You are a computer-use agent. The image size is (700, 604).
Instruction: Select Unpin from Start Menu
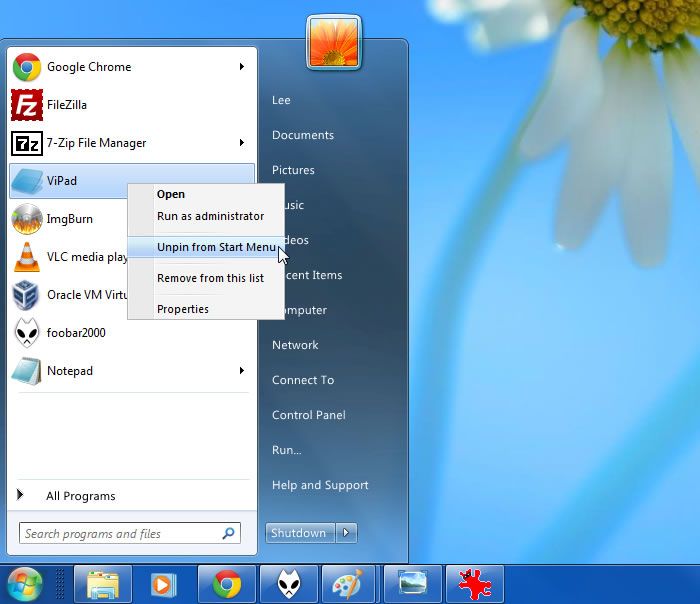[x=206, y=247]
